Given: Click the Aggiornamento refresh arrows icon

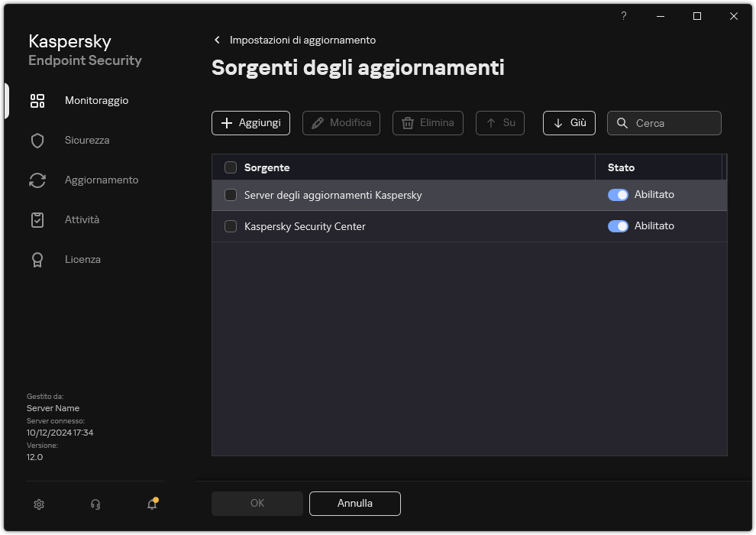Looking at the screenshot, I should (x=37, y=180).
